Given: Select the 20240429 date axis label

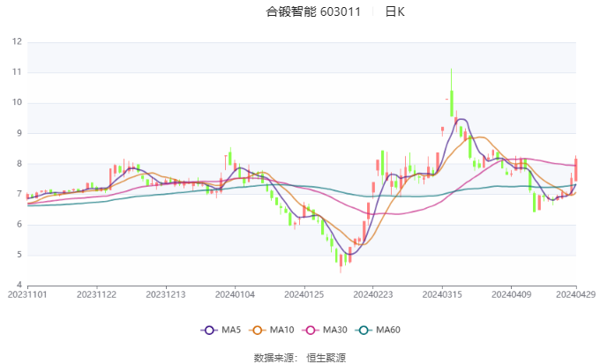Looking at the screenshot, I should tap(576, 294).
